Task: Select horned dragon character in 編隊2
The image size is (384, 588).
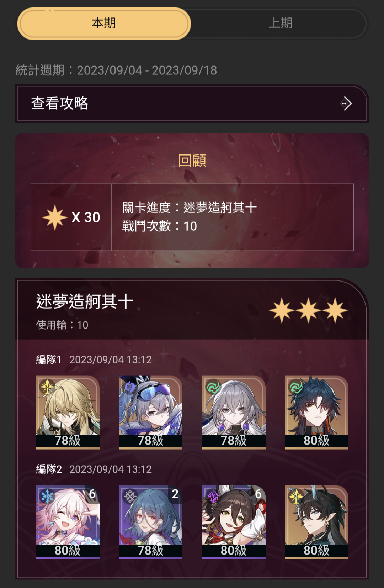Action: coord(316,522)
